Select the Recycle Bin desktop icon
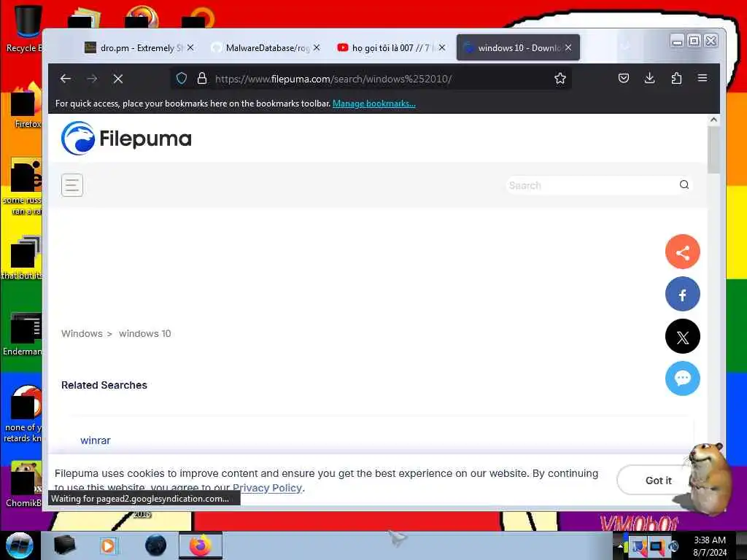Image resolution: width=747 pixels, height=560 pixels. click(x=25, y=28)
